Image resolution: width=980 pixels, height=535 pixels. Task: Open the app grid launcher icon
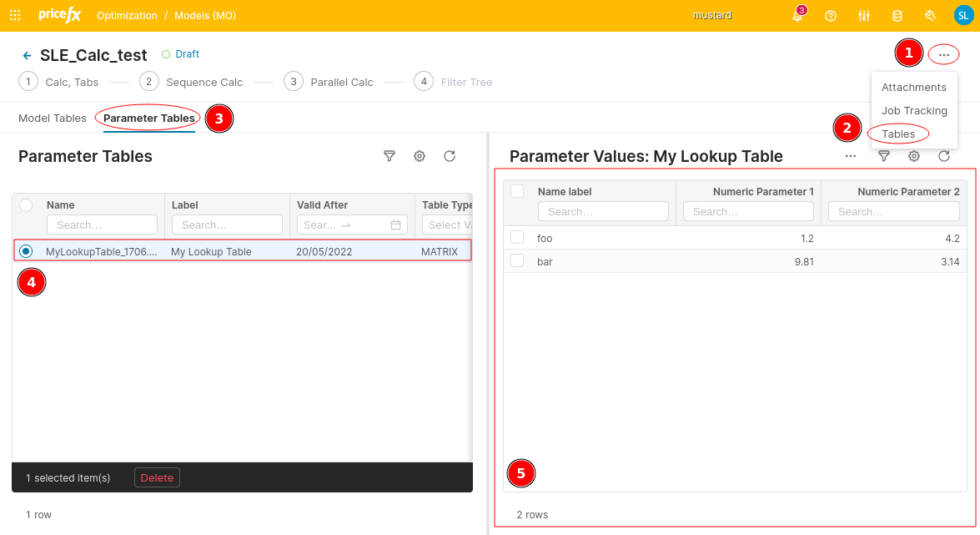pos(15,15)
